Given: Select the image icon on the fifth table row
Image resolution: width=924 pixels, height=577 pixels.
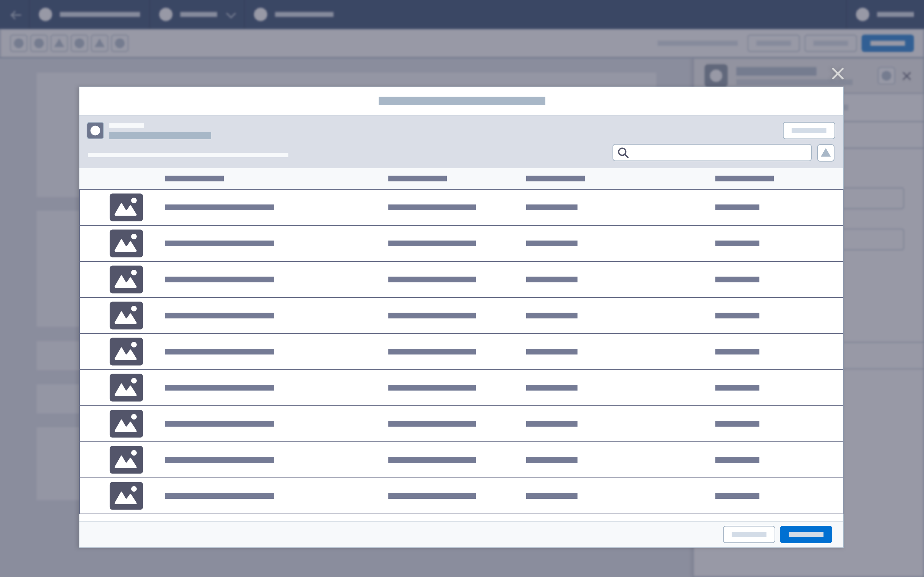Looking at the screenshot, I should click(126, 351).
